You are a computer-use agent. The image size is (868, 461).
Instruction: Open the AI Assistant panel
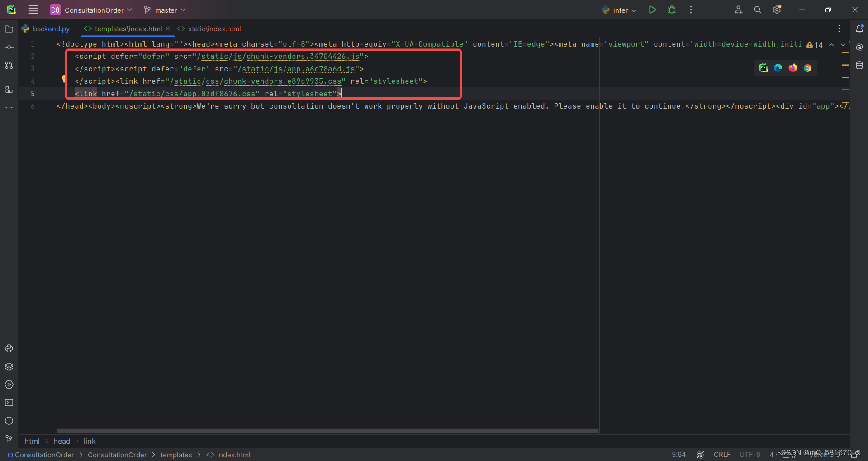(x=859, y=47)
